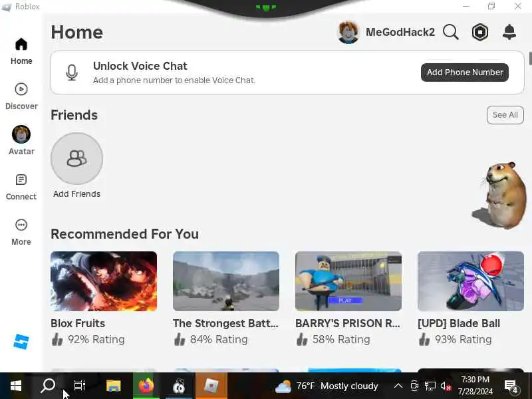Image resolution: width=532 pixels, height=399 pixels.
Task: Open Blox Fruits game thumbnail
Action: [104, 281]
